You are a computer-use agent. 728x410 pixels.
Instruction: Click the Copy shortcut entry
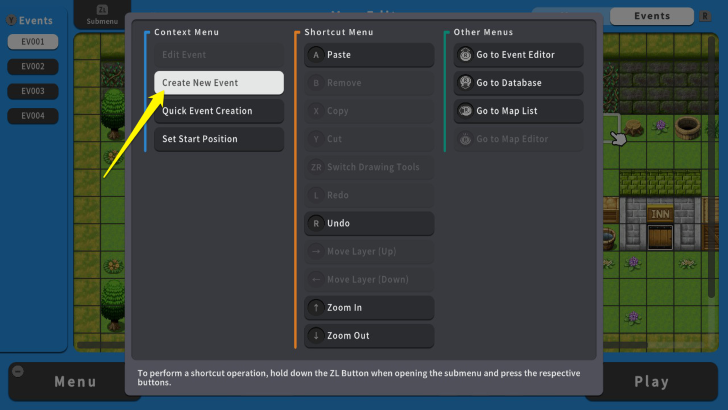coord(369,111)
